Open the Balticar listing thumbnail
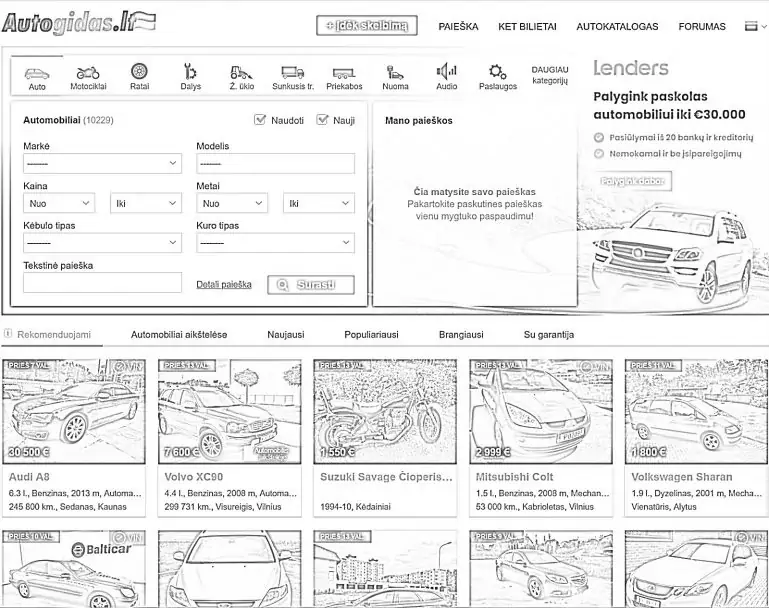Image resolution: width=769 pixels, height=608 pixels. click(74, 568)
